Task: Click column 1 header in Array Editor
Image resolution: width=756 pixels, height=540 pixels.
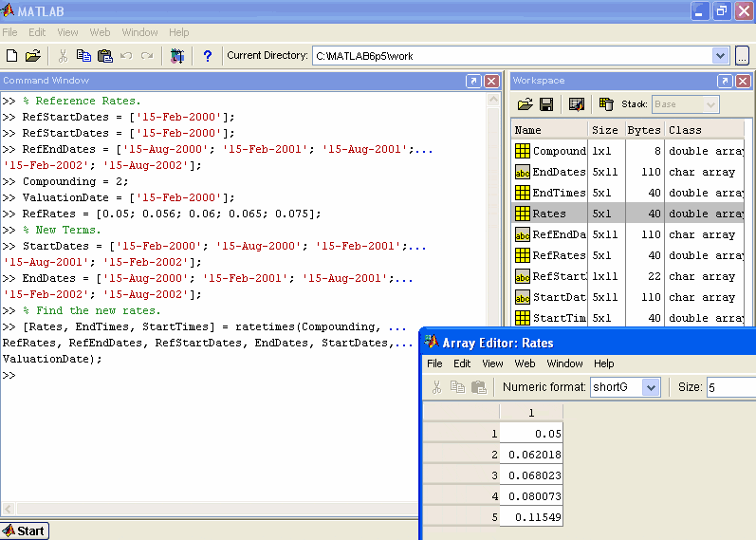Action: pos(531,413)
